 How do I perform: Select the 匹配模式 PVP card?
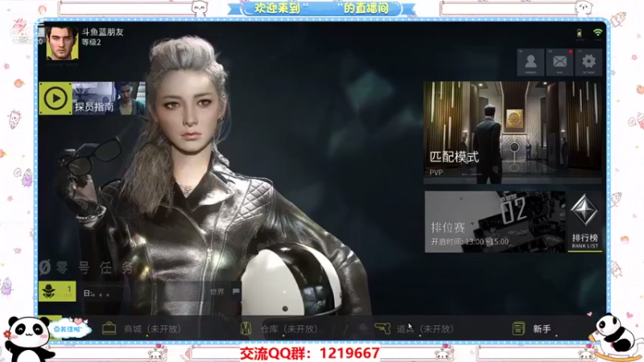point(513,132)
